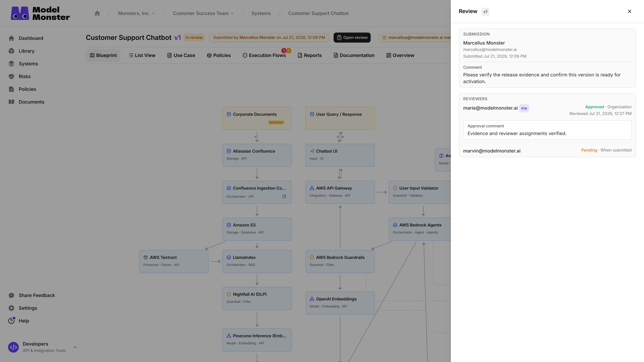This screenshot has height=362, width=644.
Task: Click 'Reviewed Jul 21, 2026, 12:27 PM' text
Action: pyautogui.click(x=601, y=113)
